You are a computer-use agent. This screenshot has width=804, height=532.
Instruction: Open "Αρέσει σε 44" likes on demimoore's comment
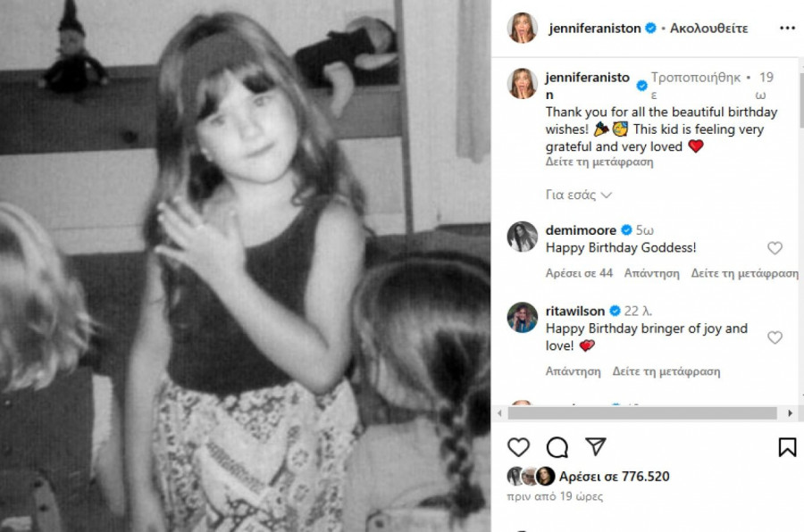[579, 273]
